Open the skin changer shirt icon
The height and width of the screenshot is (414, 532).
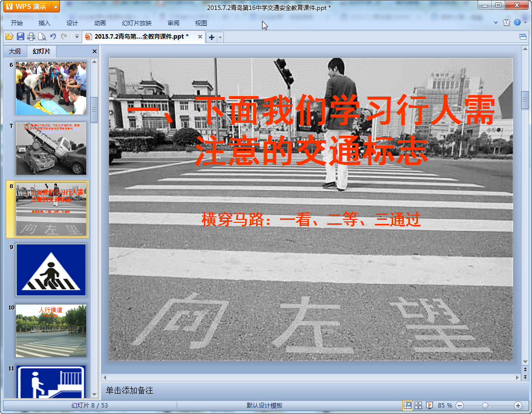point(506,23)
